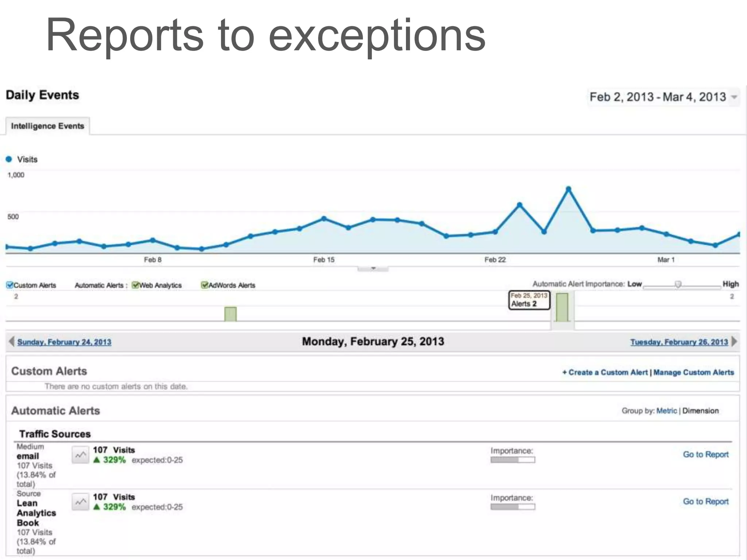Click the 'Custom Alerts' section heading
Viewport: 747px width, 560px height.
[49, 371]
